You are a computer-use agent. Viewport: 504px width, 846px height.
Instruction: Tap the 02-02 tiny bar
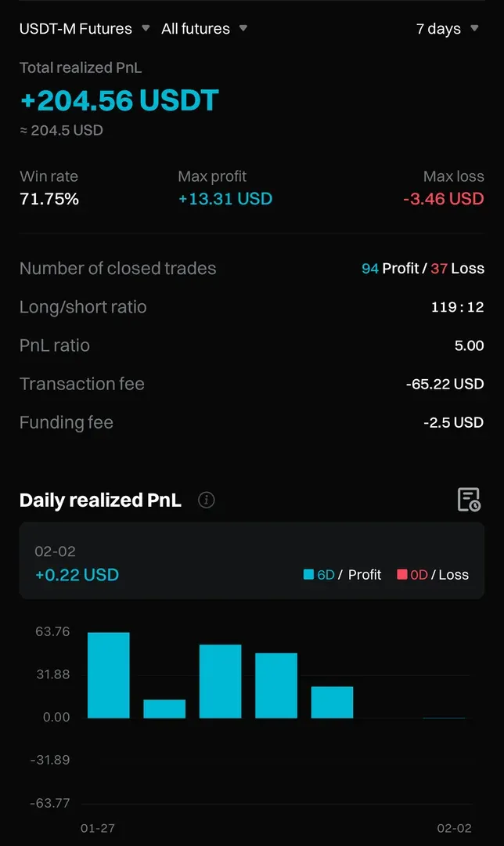click(x=444, y=717)
